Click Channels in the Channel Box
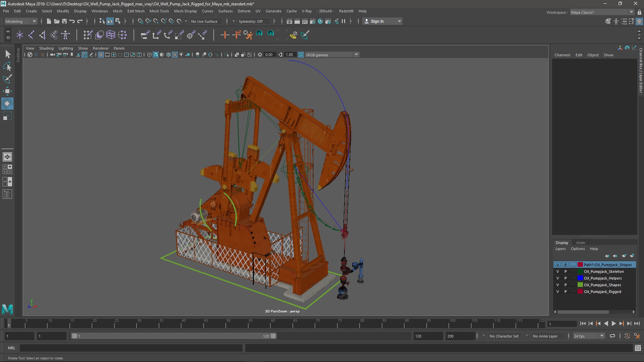Image resolution: width=644 pixels, height=362 pixels. point(562,55)
